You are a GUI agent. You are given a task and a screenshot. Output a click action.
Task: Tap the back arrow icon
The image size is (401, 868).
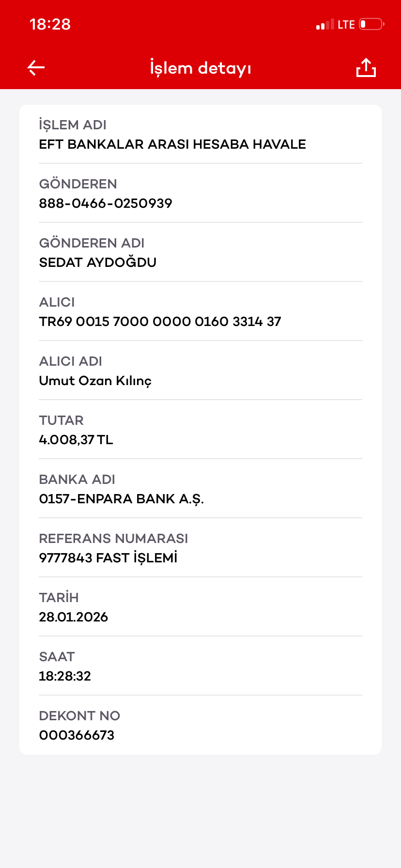(x=36, y=68)
